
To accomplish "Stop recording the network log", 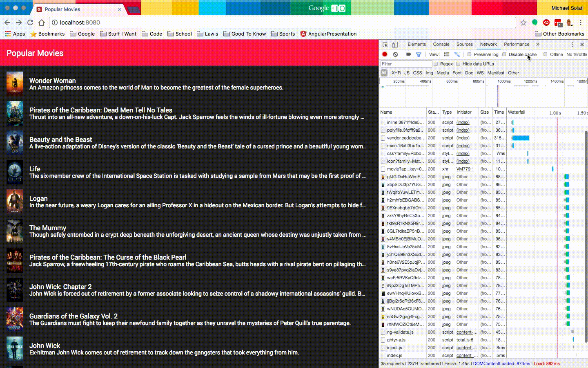I will coord(385,54).
